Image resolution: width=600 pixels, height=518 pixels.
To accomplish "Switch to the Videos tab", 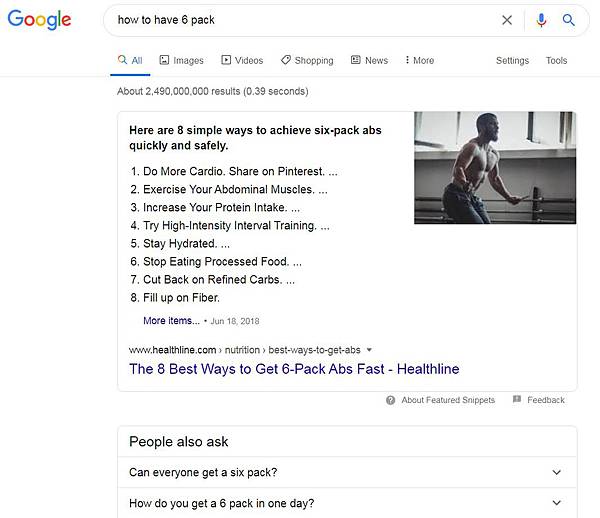I will coord(242,60).
